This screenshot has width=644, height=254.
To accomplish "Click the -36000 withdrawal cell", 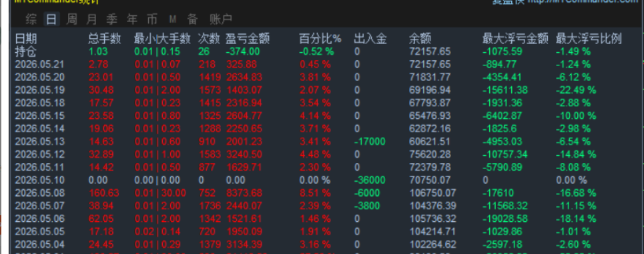I will [370, 180].
